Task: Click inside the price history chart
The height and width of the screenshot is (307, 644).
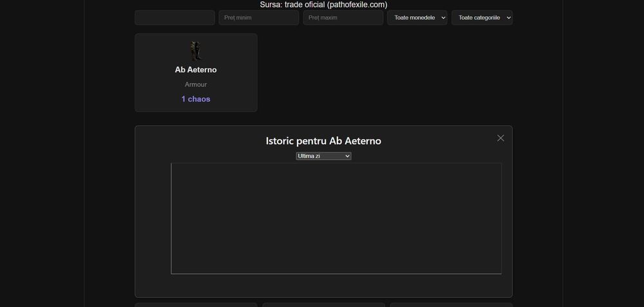Action: click(x=336, y=219)
